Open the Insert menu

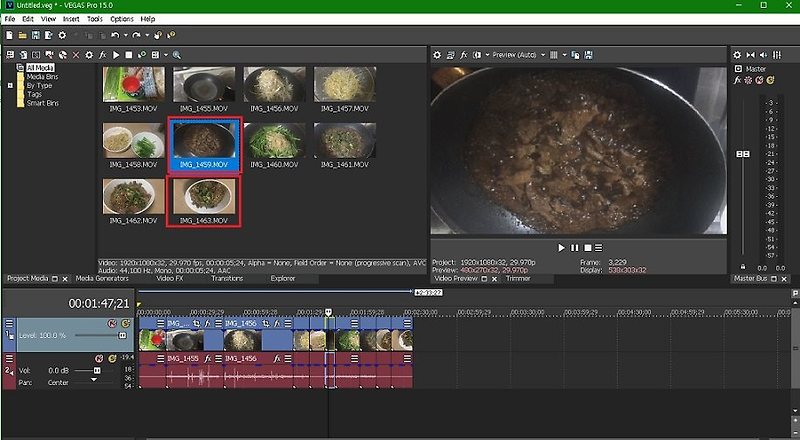(71, 19)
